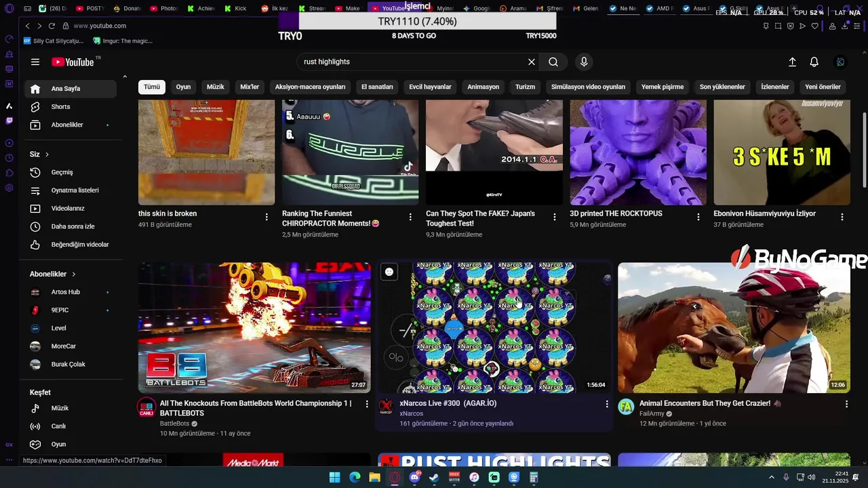The height and width of the screenshot is (488, 868).
Task: Open YouTube notifications bell
Action: click(814, 62)
